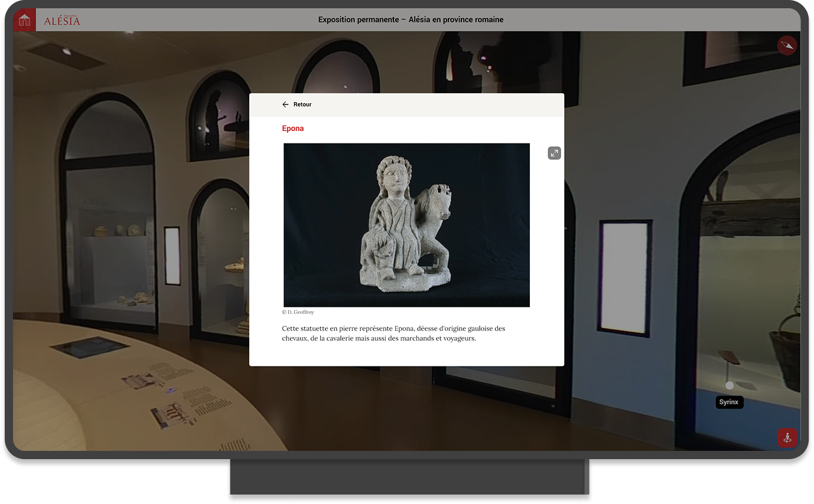Click the small white panel on left wall

click(172, 256)
